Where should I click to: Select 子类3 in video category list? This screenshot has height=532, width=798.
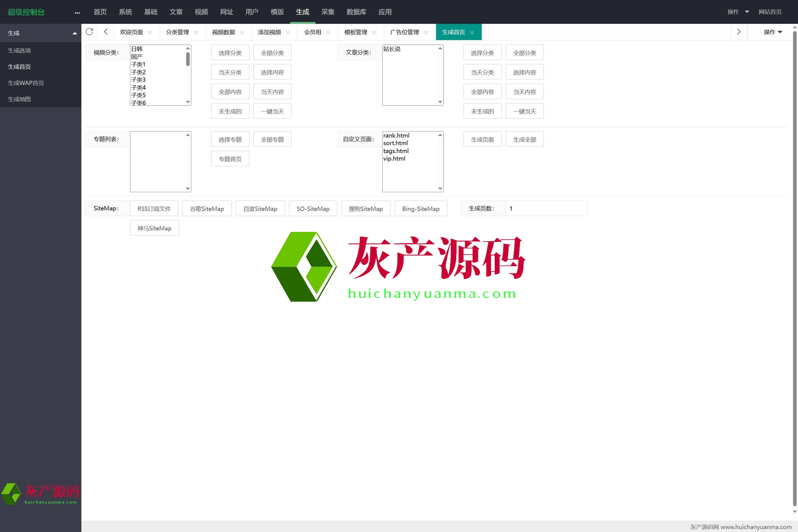point(138,80)
